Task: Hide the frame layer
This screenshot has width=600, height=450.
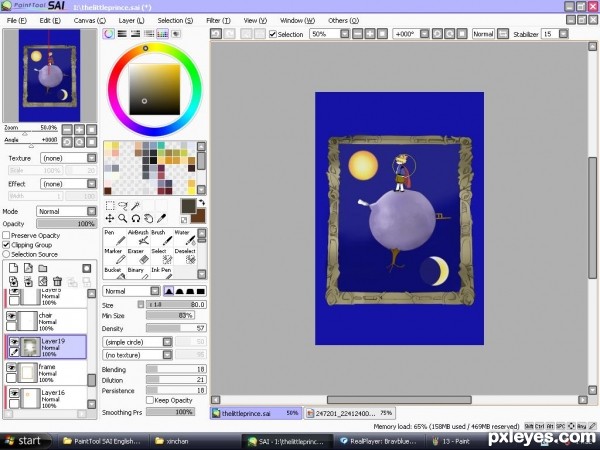Action: 11,368
